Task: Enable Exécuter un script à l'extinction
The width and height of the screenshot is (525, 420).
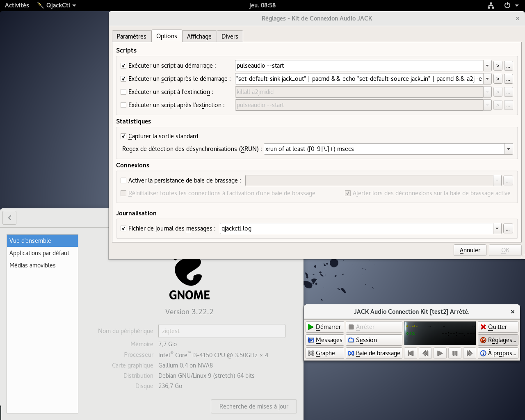Action: coord(123,92)
